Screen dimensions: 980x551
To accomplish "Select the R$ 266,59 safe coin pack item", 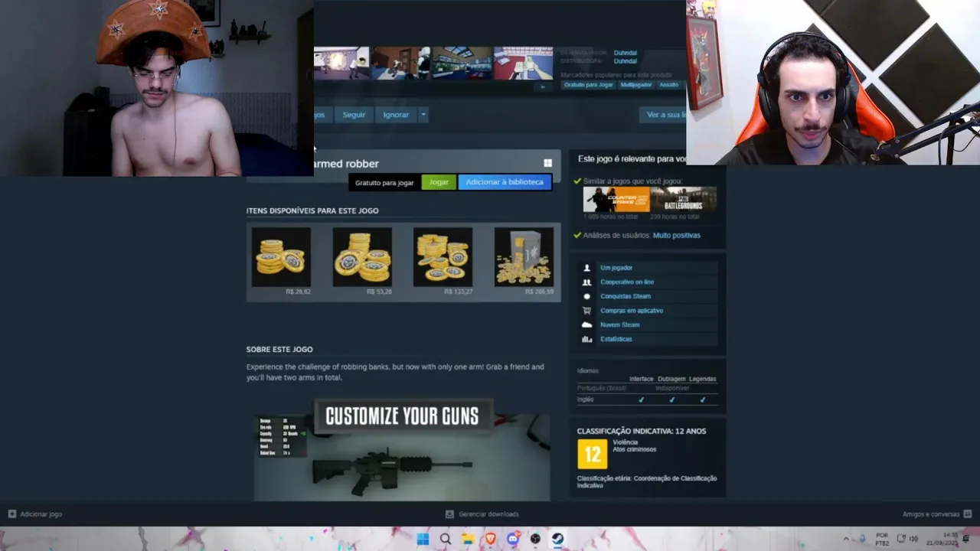I will tap(524, 257).
